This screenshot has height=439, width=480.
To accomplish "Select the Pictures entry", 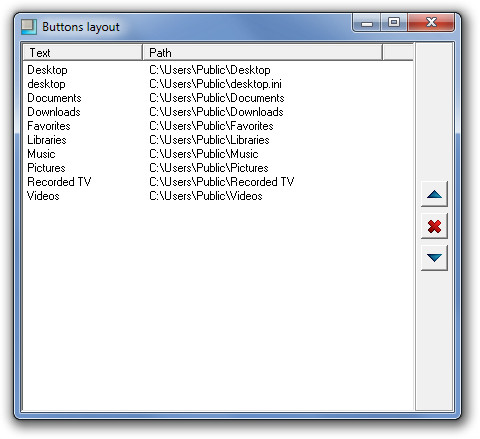I will coord(46,168).
